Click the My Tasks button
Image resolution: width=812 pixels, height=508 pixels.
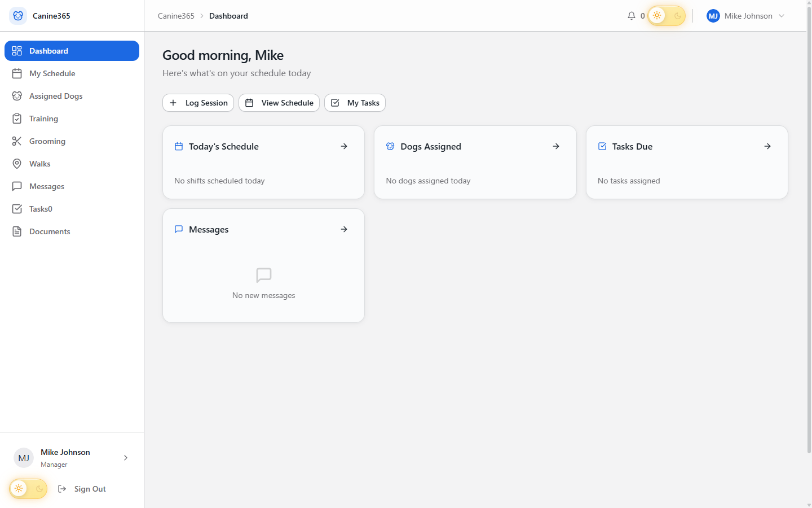[355, 103]
